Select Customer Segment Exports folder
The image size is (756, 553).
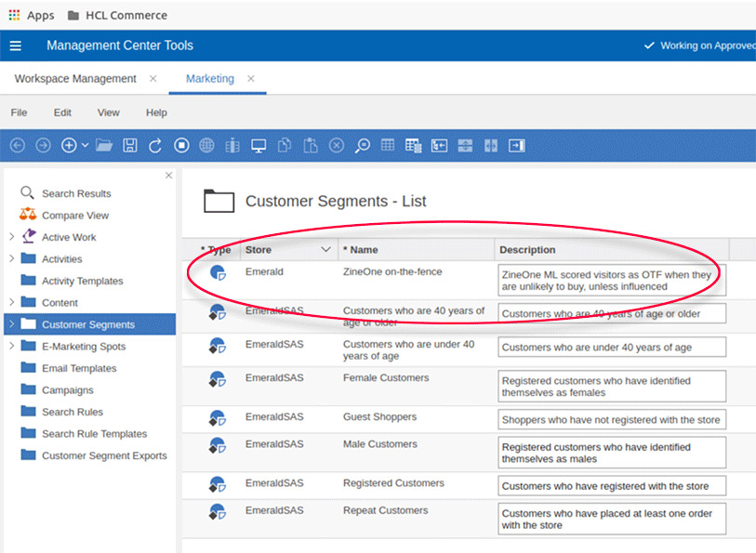[x=104, y=455]
